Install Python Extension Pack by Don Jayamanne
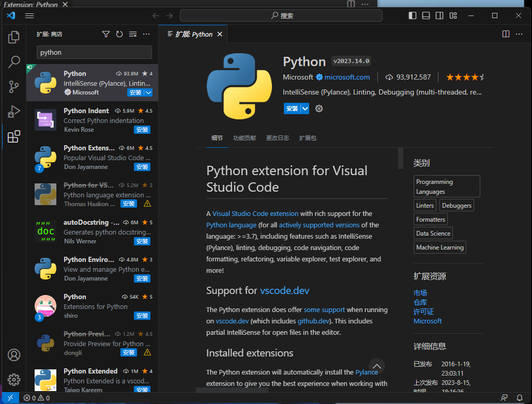 click(x=142, y=167)
